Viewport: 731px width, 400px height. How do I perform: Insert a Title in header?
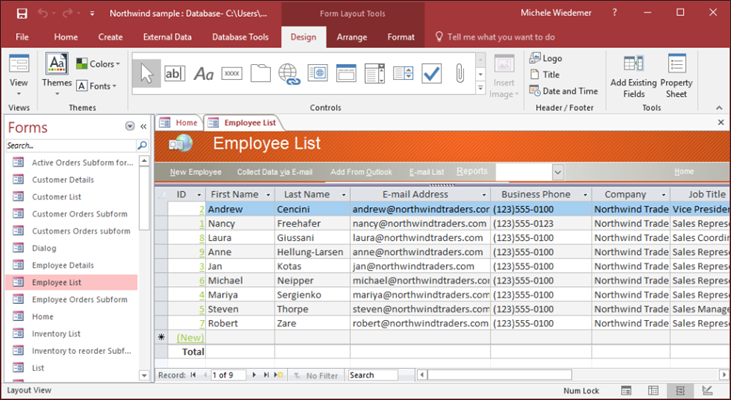545,75
